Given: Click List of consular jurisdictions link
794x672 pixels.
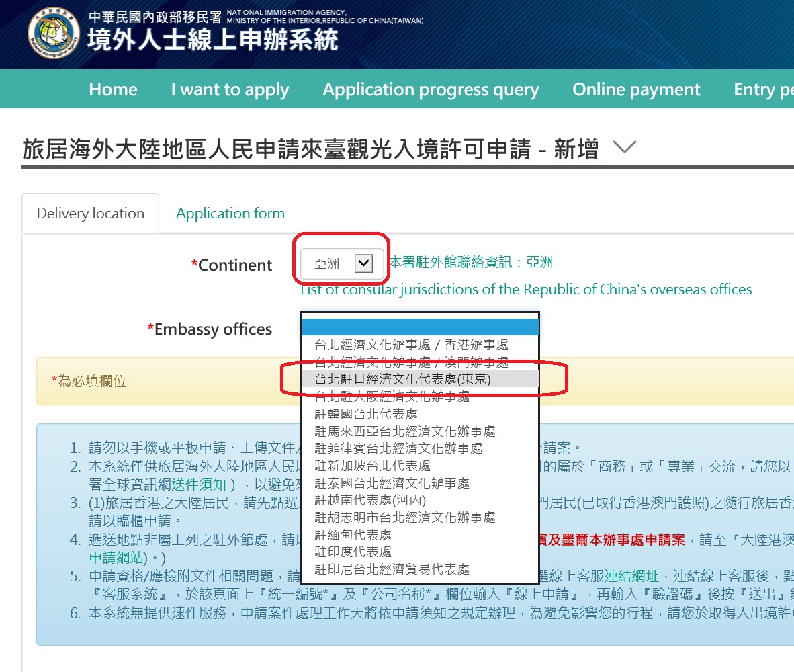Looking at the screenshot, I should [525, 289].
